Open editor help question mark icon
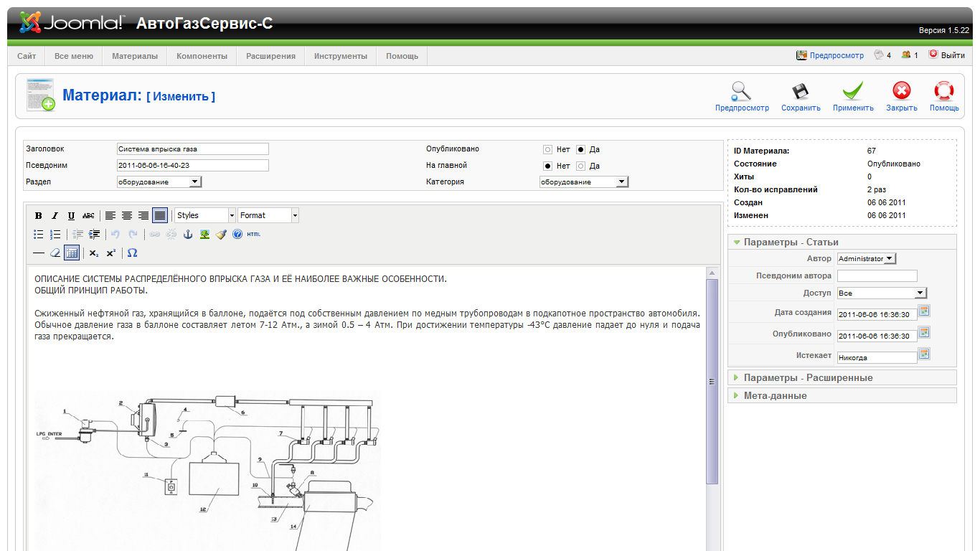The height and width of the screenshot is (551, 980). (237, 234)
